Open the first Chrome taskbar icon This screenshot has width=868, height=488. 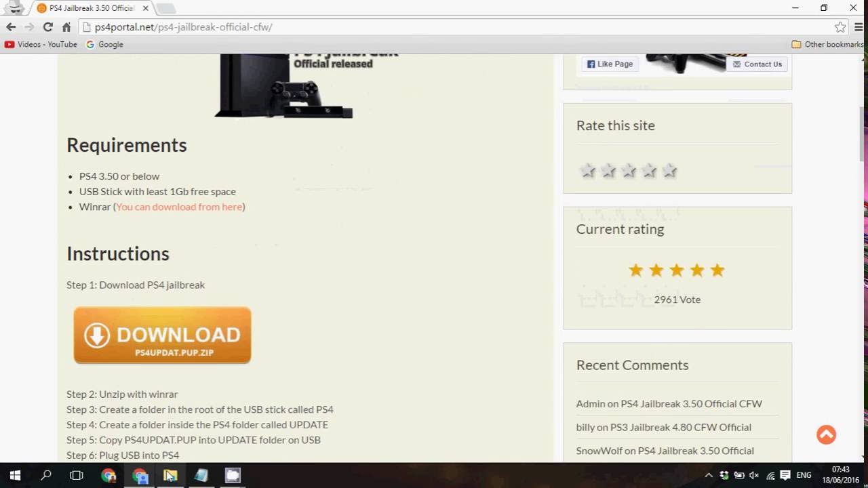pyautogui.click(x=108, y=475)
